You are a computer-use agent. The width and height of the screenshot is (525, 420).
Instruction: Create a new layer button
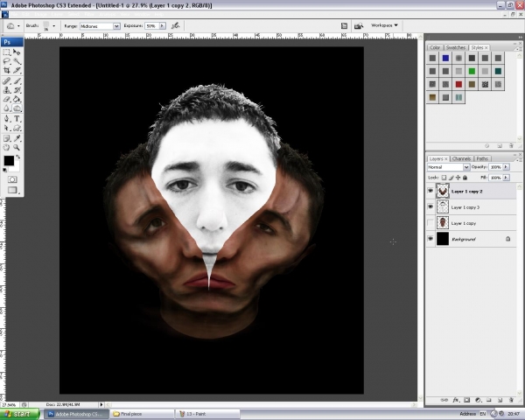point(500,400)
